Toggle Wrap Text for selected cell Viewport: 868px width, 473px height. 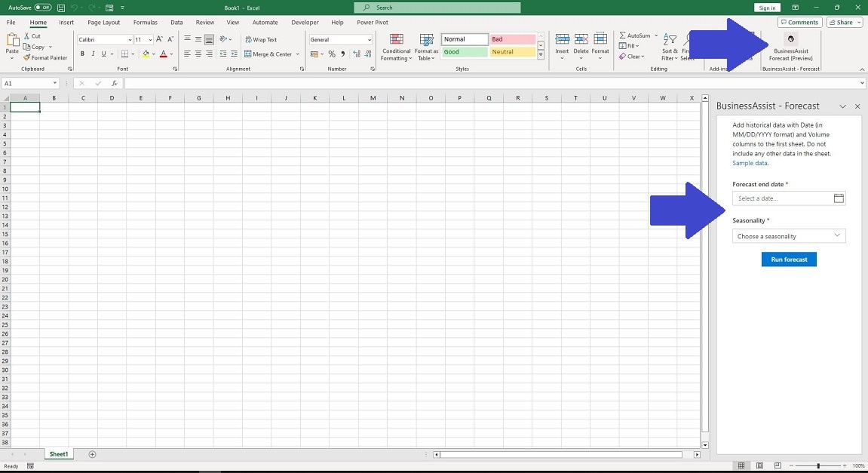tap(262, 39)
